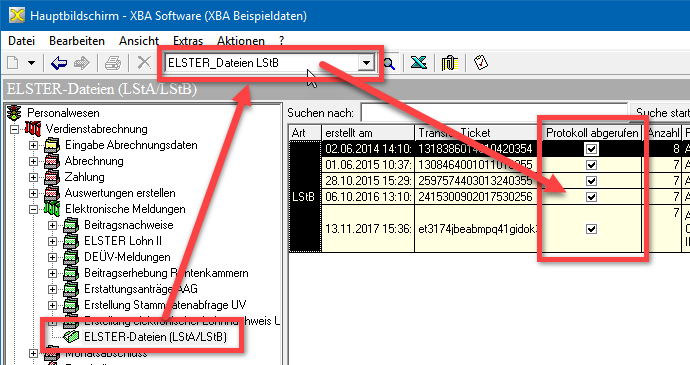Select the Personalwesen root tree item

point(63,113)
